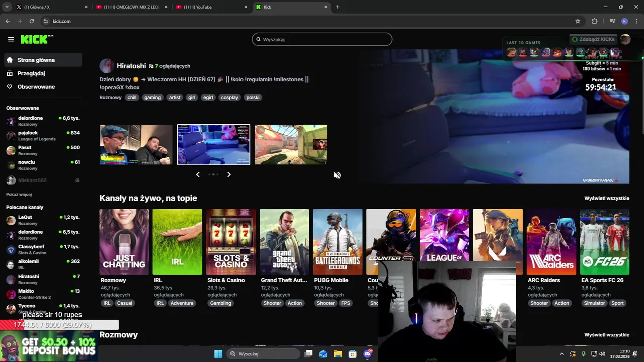Unmute the featured stream preview
Screen dimensions: 644x362
tap(337, 175)
